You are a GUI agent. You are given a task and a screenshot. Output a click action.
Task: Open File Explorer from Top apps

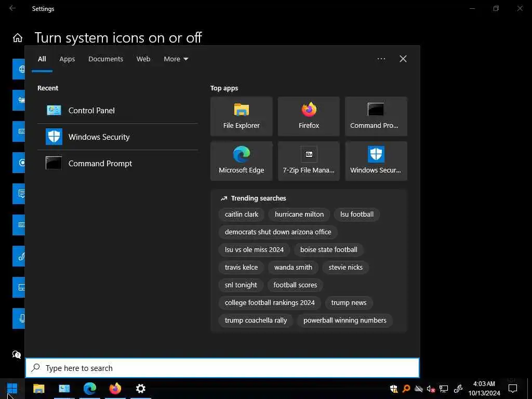tap(241, 116)
